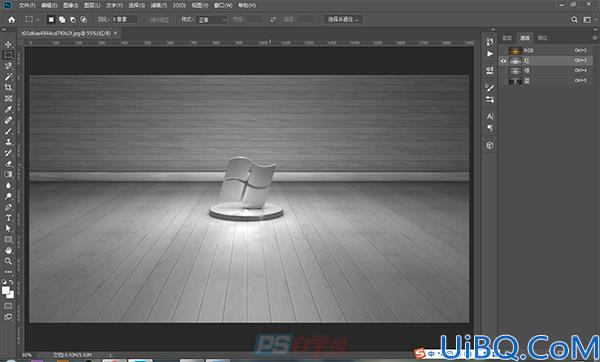
Task: Select the Brush tool
Action: pos(8,131)
